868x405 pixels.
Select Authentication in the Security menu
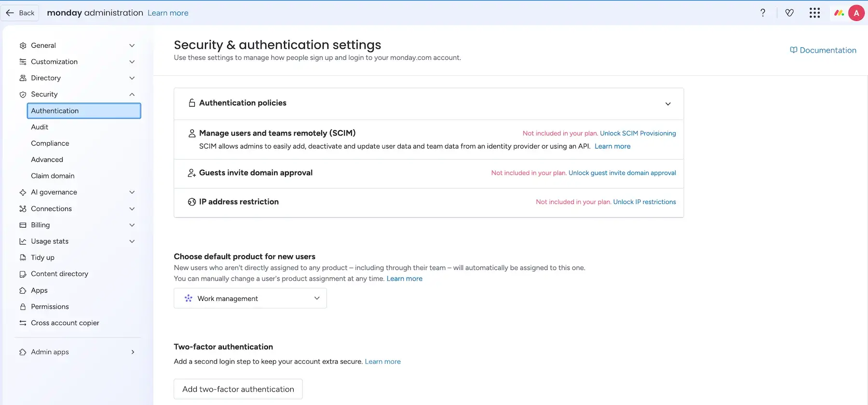pyautogui.click(x=84, y=111)
